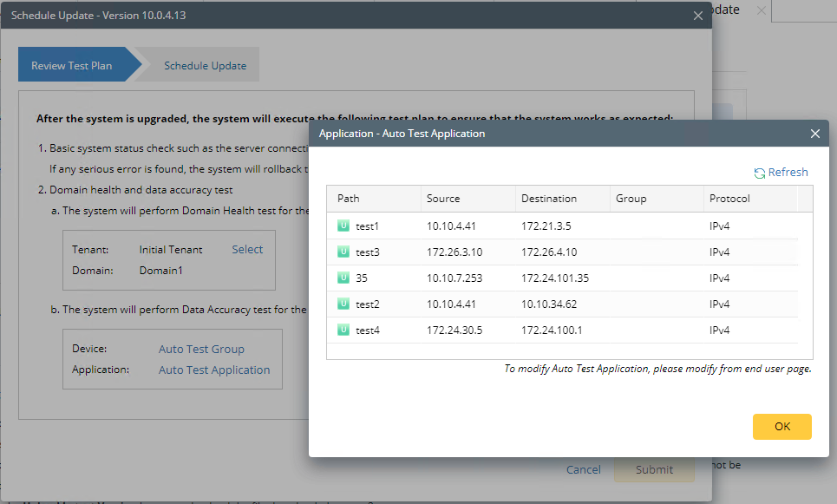Sort table by Path column header
837x504 pixels.
349,199
